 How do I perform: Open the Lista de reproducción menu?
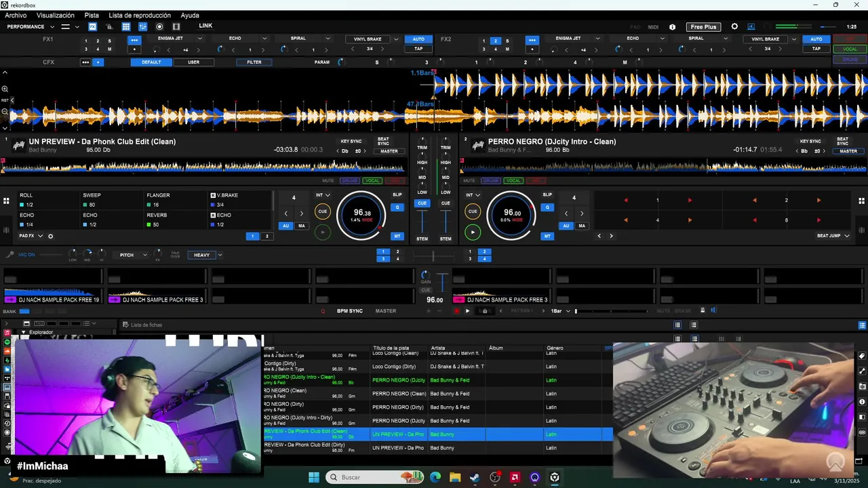coord(140,15)
